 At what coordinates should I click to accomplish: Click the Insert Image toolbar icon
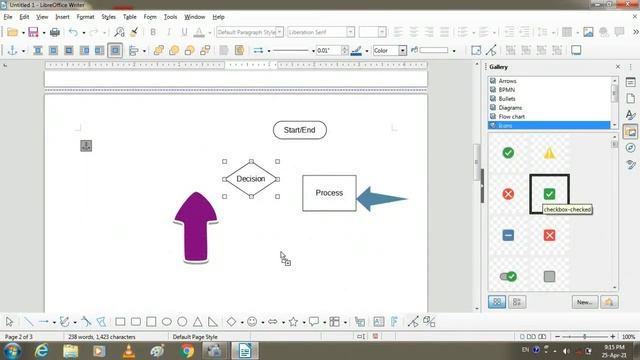(588, 32)
